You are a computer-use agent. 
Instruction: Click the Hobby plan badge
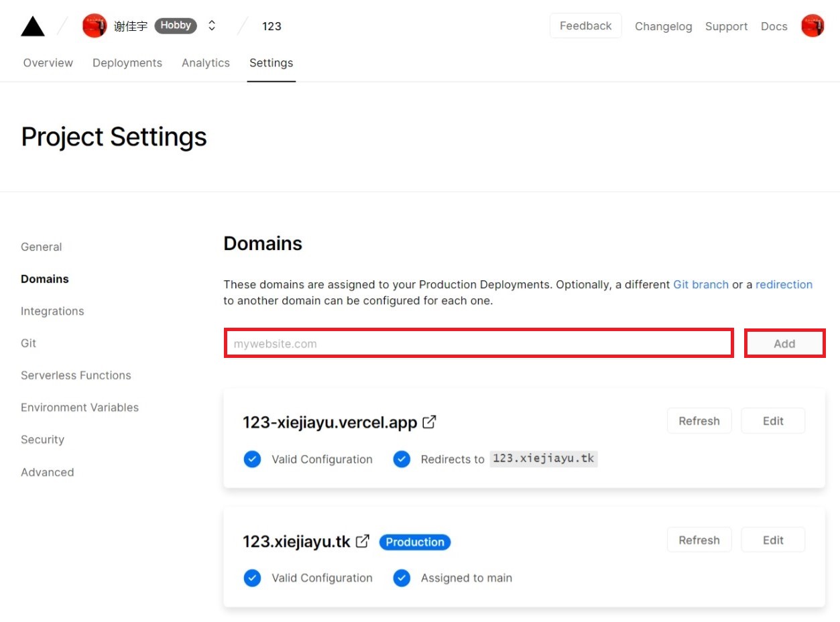click(x=176, y=25)
